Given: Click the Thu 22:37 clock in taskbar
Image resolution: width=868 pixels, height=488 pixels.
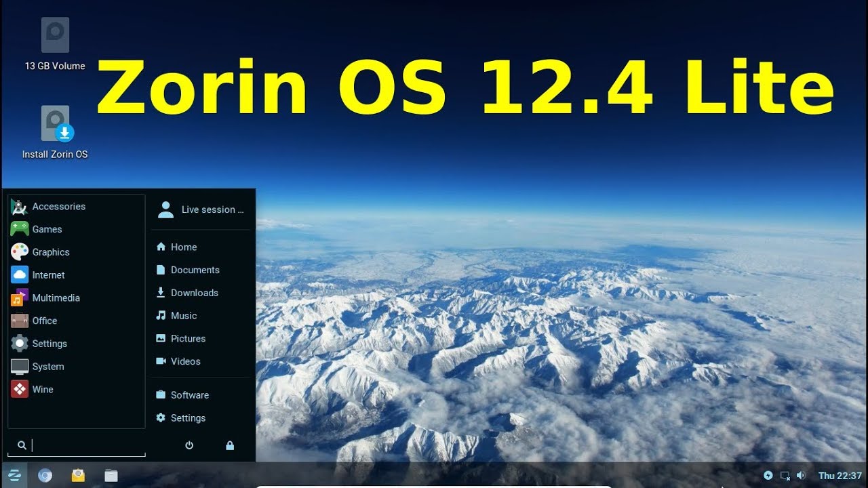Looking at the screenshot, I should click(840, 476).
